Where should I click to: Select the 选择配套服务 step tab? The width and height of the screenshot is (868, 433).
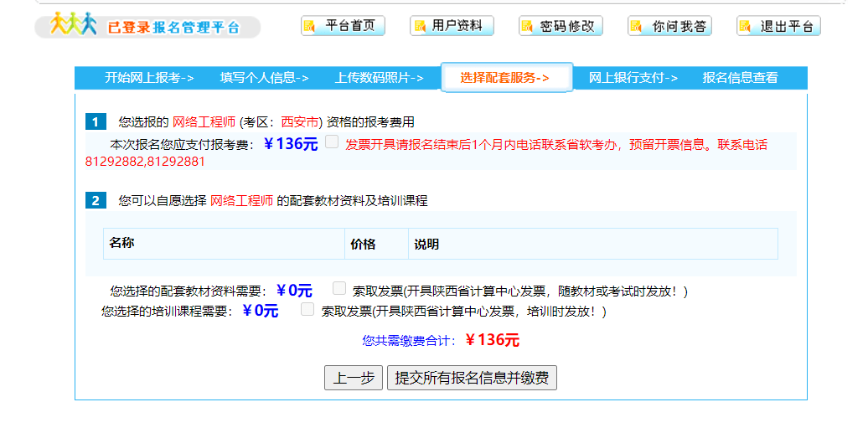tap(507, 78)
